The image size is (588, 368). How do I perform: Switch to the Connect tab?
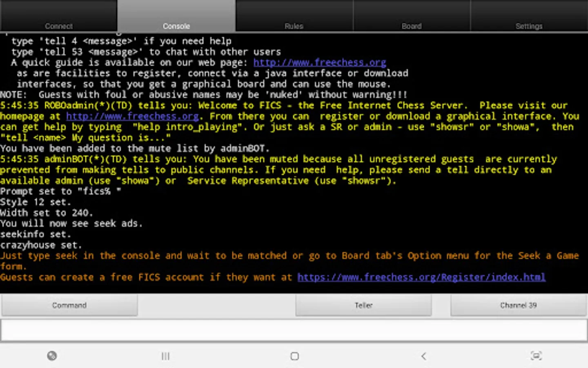click(59, 16)
